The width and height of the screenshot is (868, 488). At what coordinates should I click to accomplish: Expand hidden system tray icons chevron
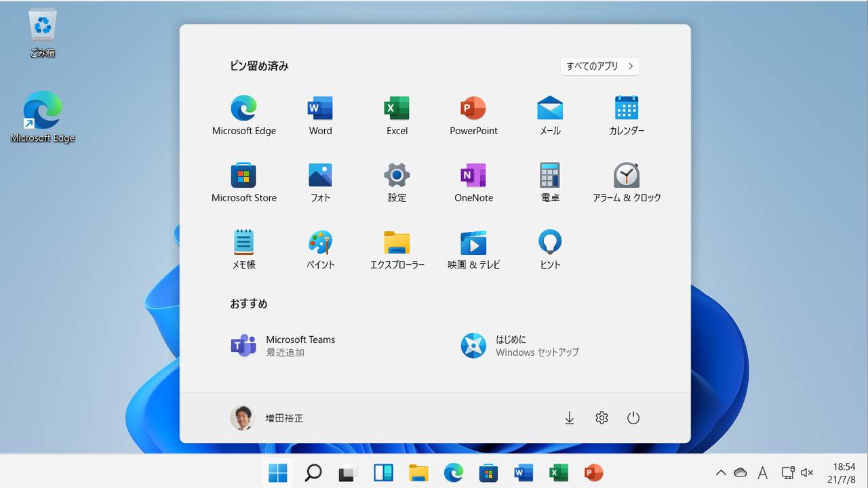[x=721, y=472]
